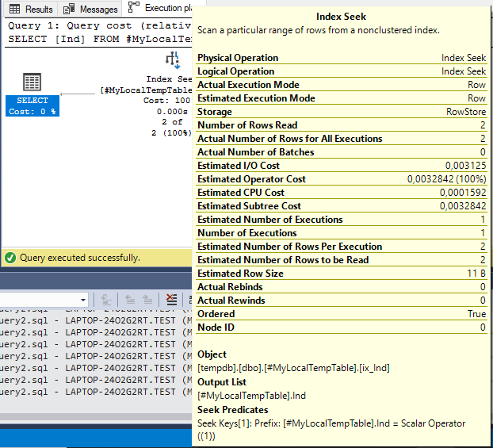Click the 'Index Seek' tooltip title
The image size is (493, 448).
341,17
